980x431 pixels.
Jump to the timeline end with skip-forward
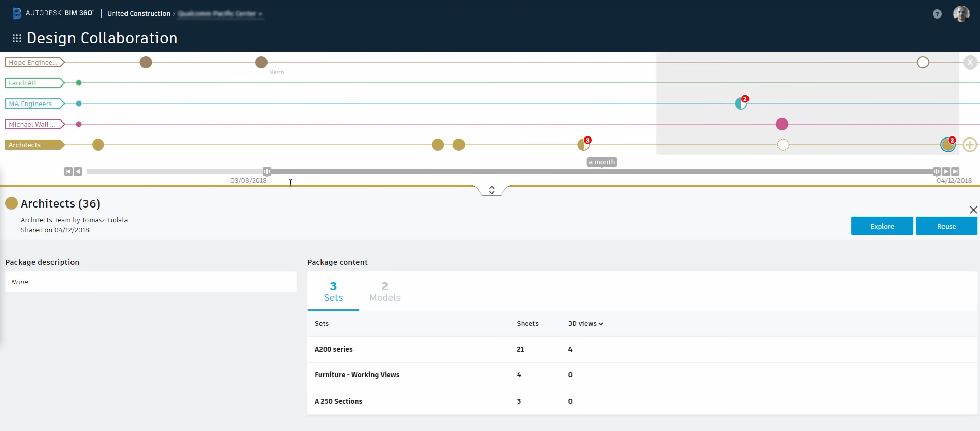click(955, 171)
